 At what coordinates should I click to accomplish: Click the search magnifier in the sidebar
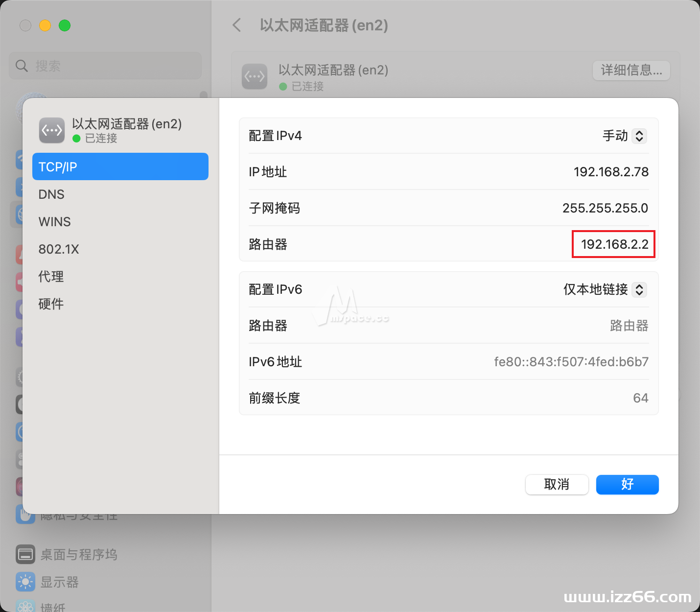click(x=22, y=66)
